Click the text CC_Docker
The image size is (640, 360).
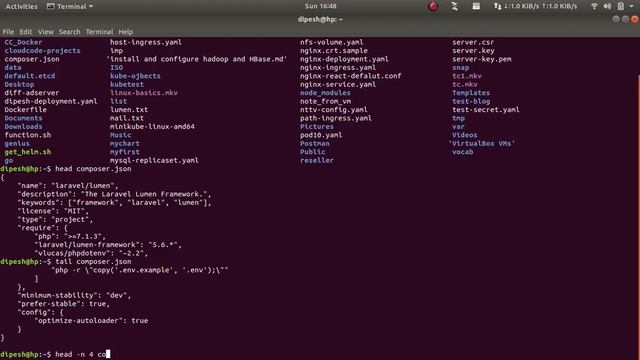(23, 42)
